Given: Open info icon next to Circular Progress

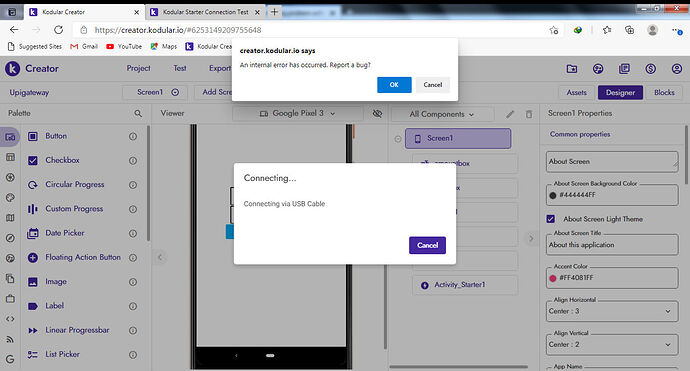Looking at the screenshot, I should (133, 185).
